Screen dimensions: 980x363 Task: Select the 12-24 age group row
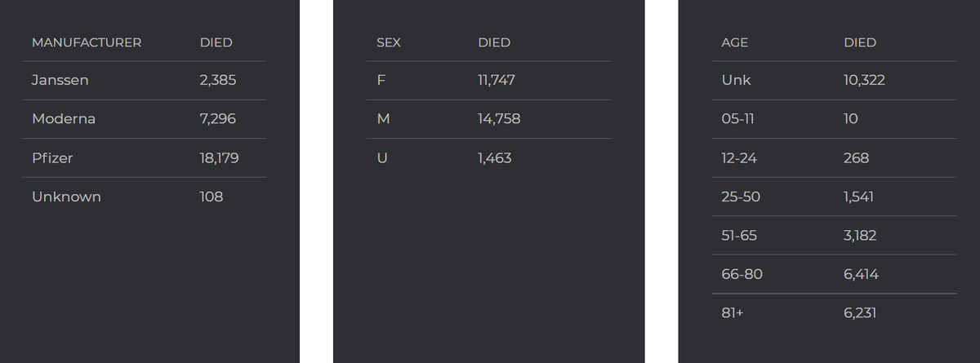pos(834,157)
